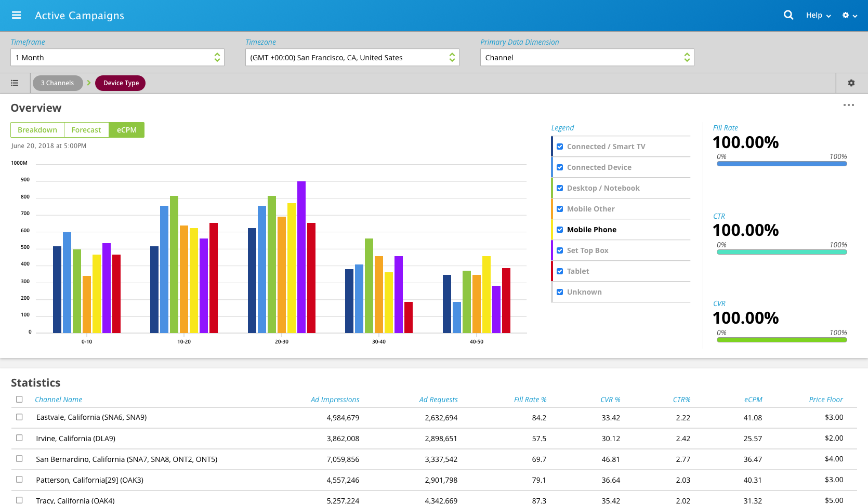Switch to the Breakdown tab
This screenshot has height=504, width=868.
coord(37,130)
